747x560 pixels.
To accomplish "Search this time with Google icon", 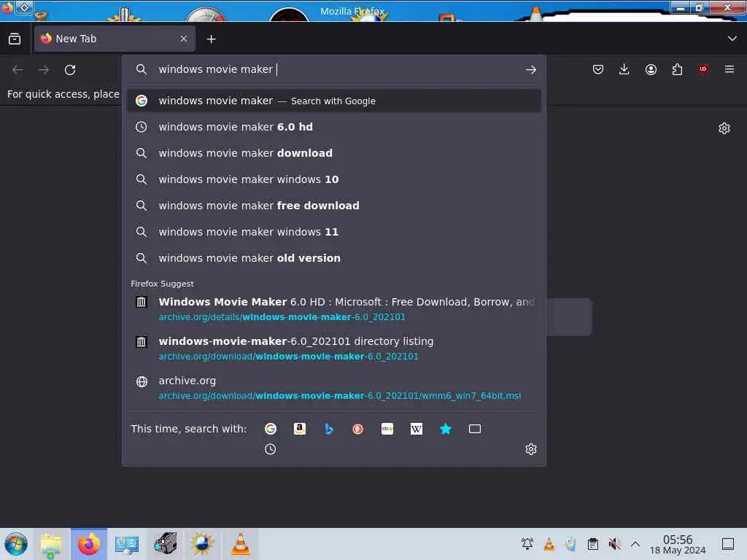I will point(271,429).
